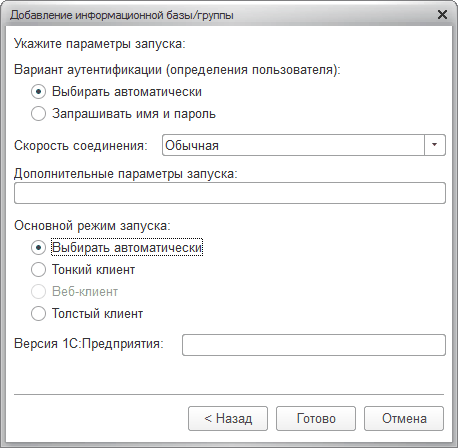This screenshot has width=458, height=448.
Task: Click the 'Готово' button
Action: click(316, 418)
